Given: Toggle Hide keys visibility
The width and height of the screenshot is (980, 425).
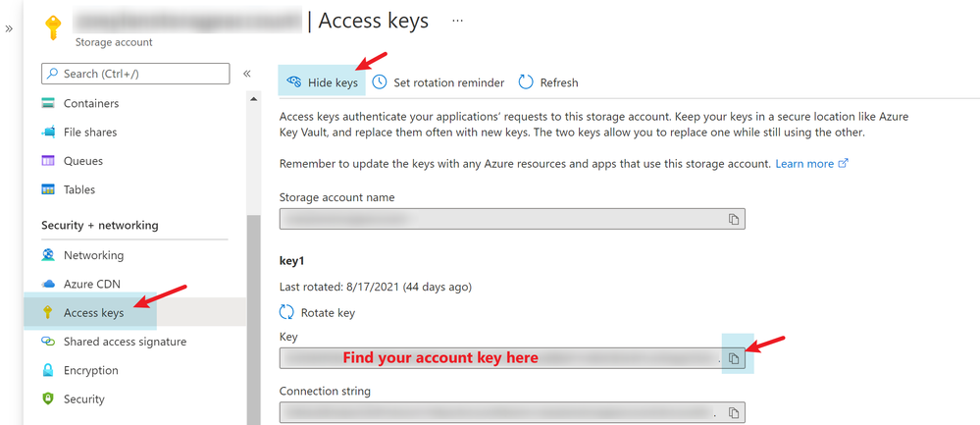Looking at the screenshot, I should coord(322,82).
